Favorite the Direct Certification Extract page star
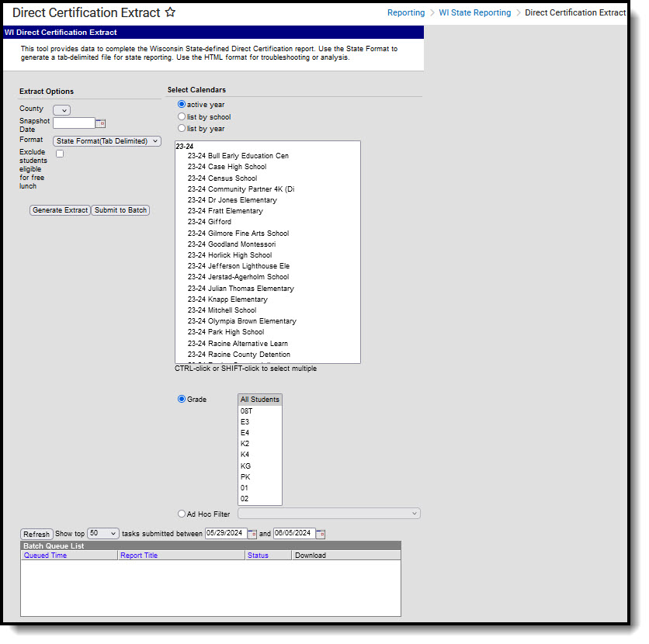The width and height of the screenshot is (649, 644). 170,12
